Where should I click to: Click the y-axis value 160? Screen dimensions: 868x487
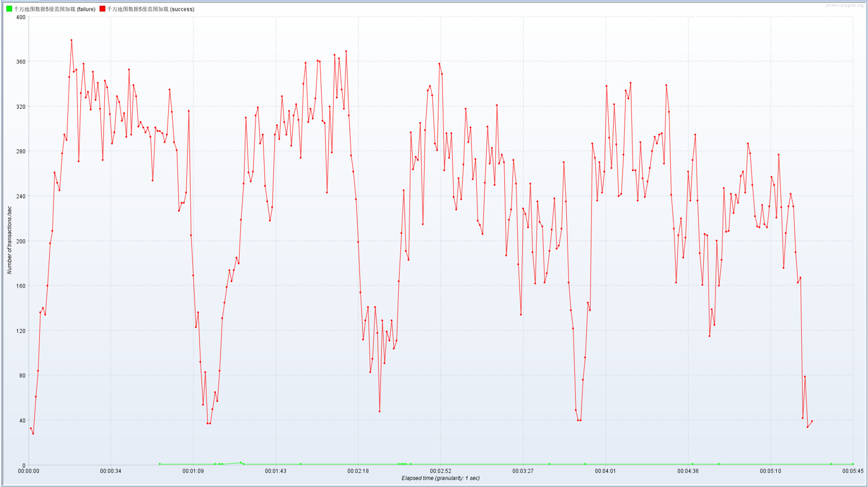pos(21,286)
